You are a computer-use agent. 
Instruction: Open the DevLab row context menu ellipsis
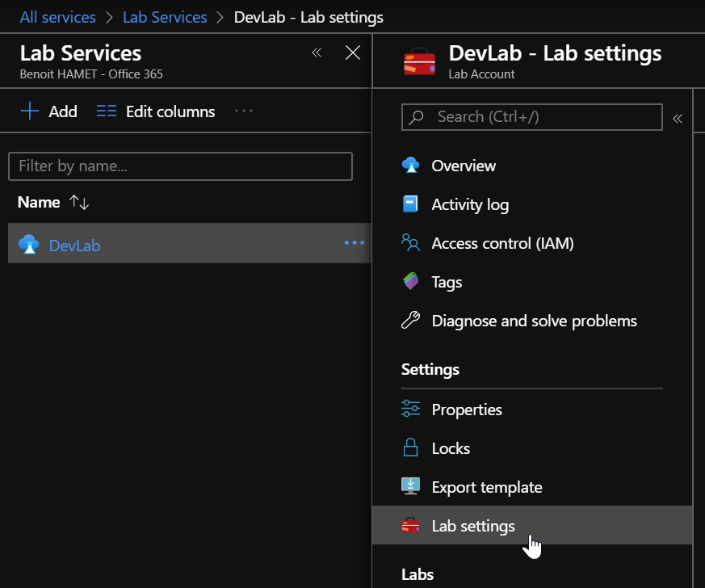(354, 242)
